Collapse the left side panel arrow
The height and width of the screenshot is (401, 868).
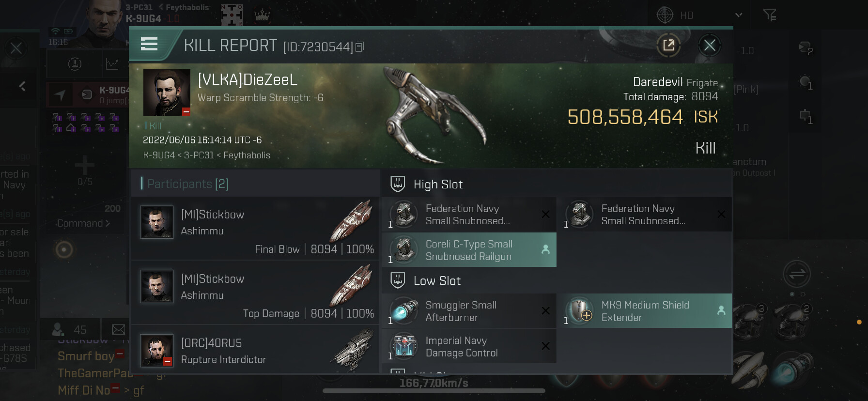coord(22,86)
